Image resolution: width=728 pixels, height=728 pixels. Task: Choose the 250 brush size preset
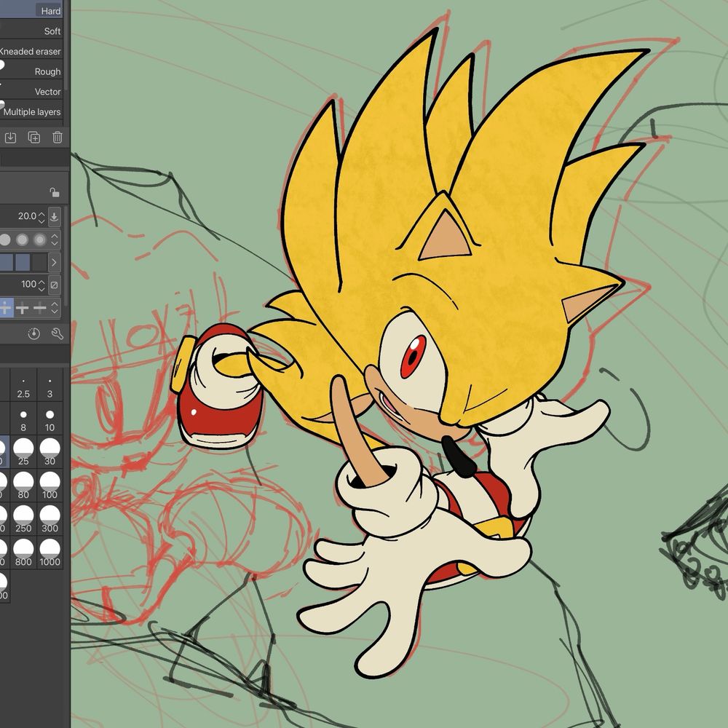point(23,519)
